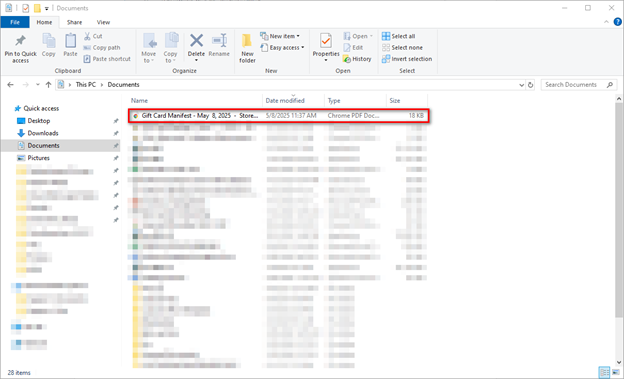Refresh the Documents folder view
The height and width of the screenshot is (379, 624).
(x=530, y=85)
